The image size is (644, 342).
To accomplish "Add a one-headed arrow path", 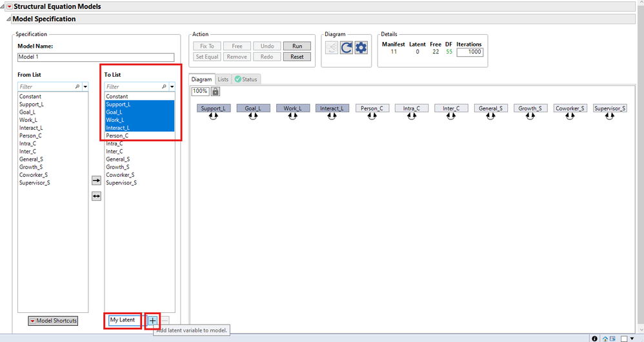I will pos(96,181).
